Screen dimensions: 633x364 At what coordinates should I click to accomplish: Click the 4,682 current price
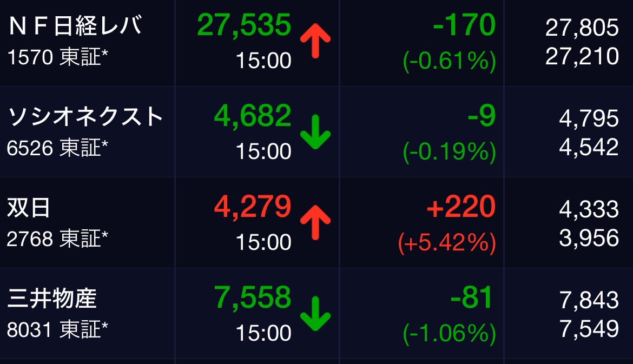click(x=253, y=116)
